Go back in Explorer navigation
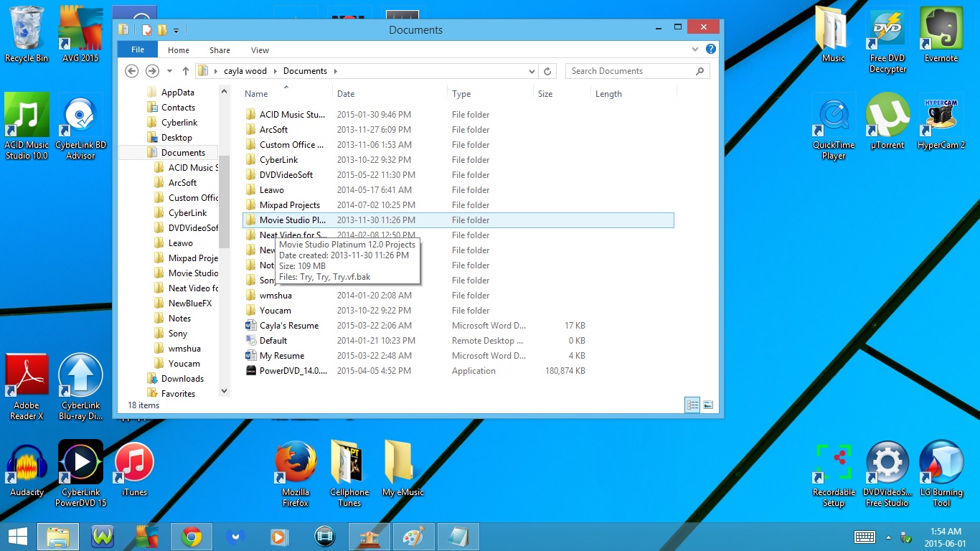The width and height of the screenshot is (980, 551). pos(131,71)
